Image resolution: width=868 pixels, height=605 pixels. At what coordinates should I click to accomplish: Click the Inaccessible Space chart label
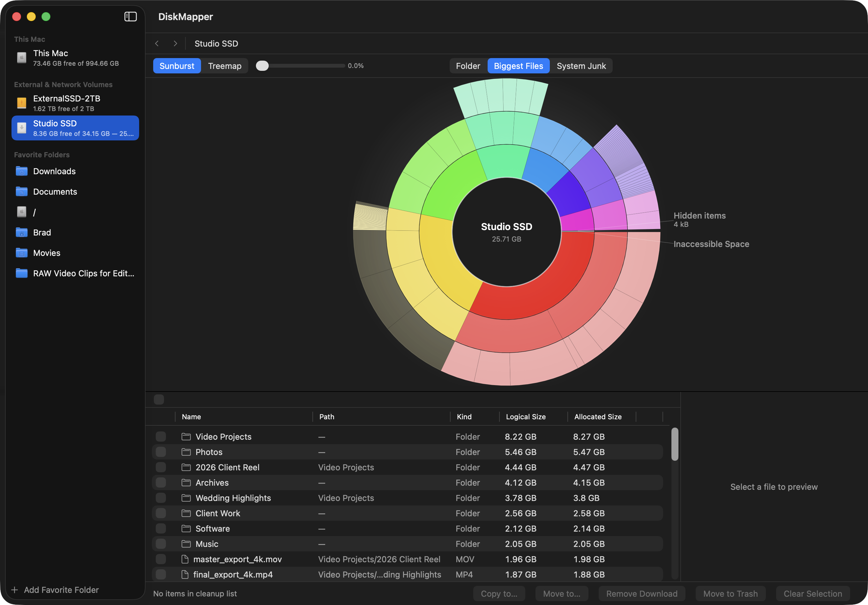711,244
